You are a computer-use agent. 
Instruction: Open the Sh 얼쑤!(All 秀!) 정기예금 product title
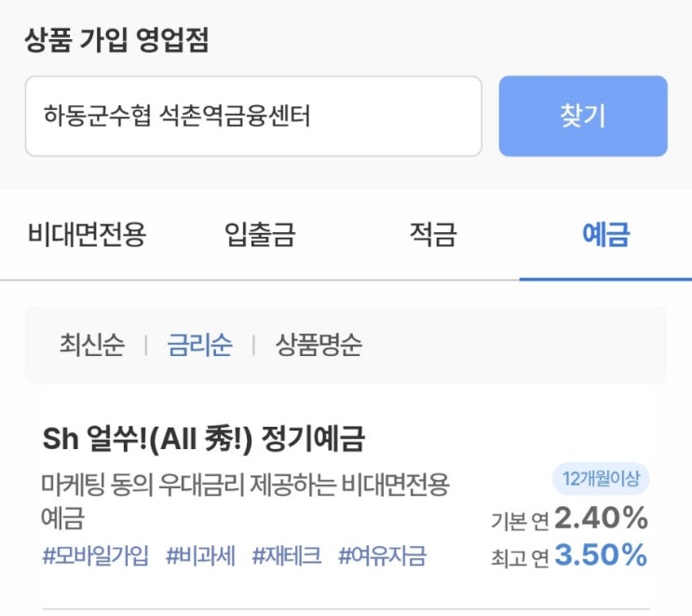(x=204, y=438)
